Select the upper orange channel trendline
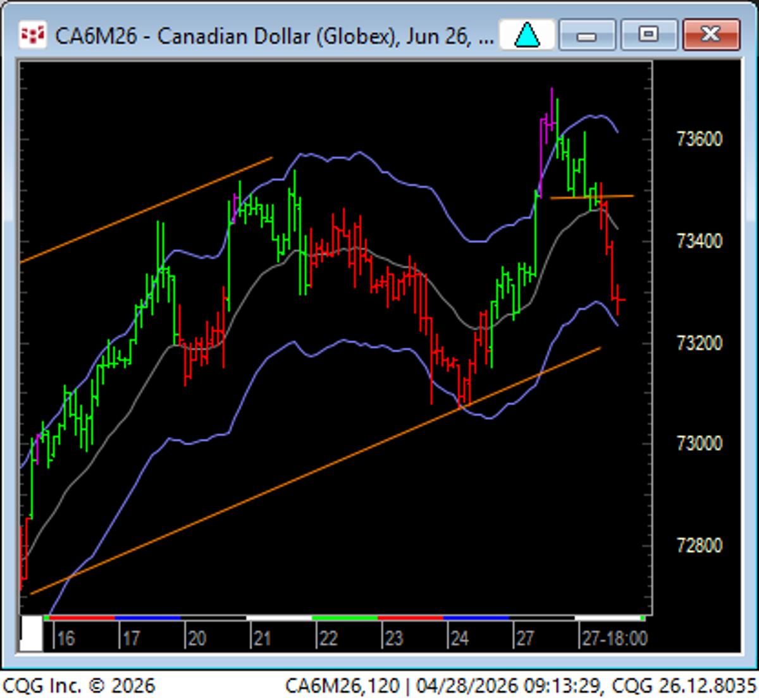This screenshot has width=759, height=700. point(146,209)
